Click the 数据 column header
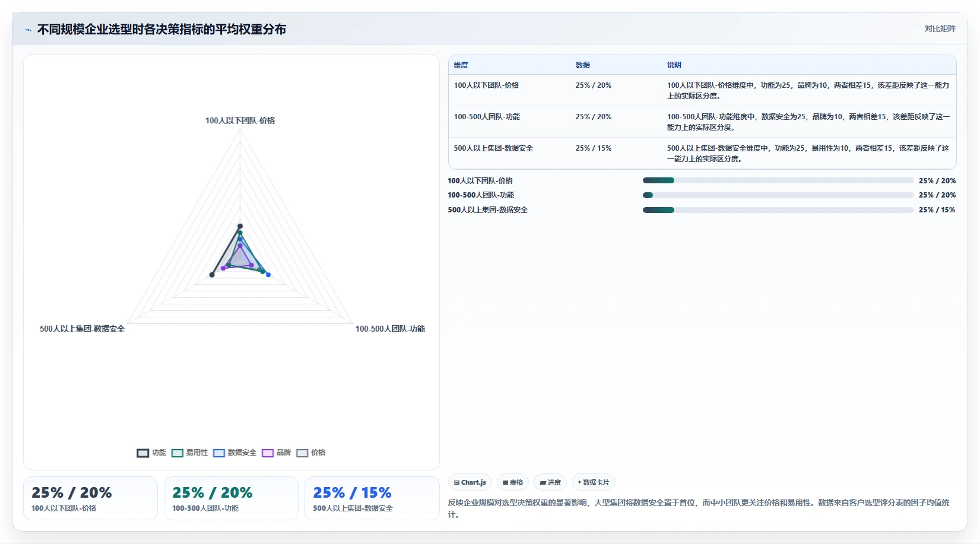980x544 pixels. 582,65
